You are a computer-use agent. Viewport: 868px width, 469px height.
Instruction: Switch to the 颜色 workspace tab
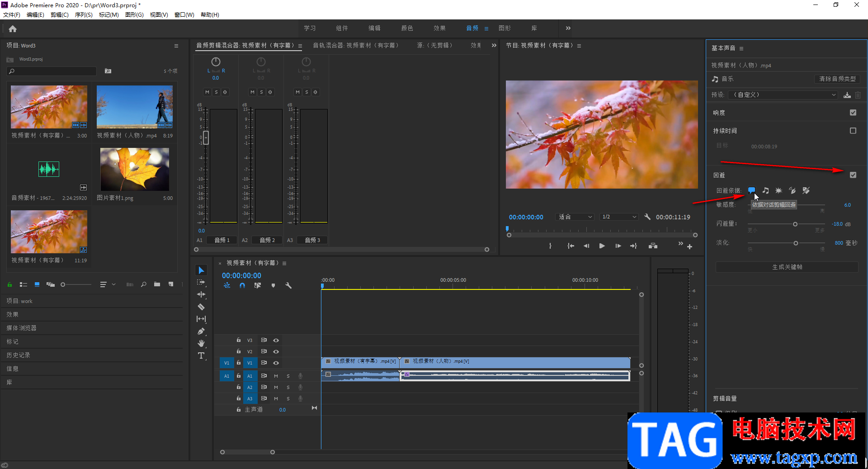point(407,28)
